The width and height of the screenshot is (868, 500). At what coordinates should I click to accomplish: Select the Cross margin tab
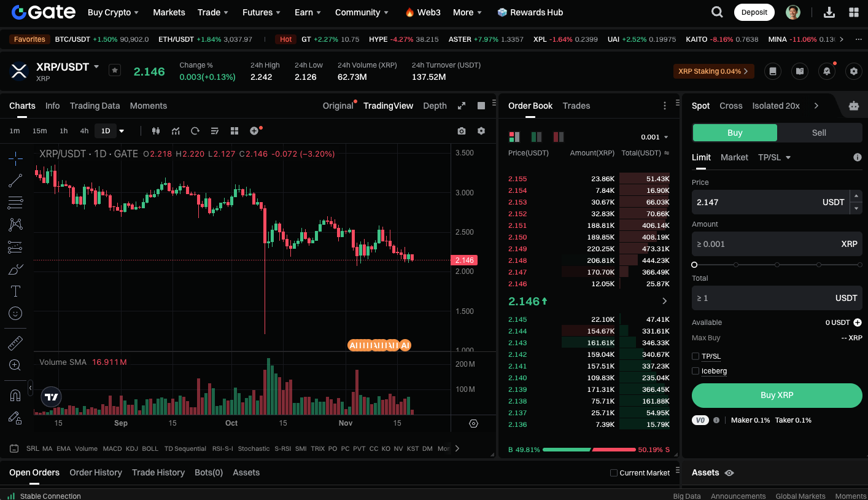(731, 106)
